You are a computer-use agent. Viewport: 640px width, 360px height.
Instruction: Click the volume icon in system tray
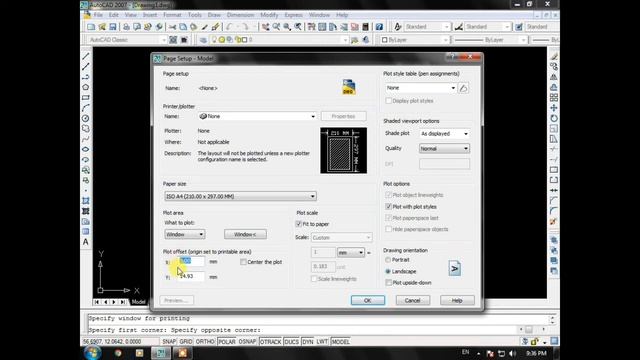pos(513,353)
